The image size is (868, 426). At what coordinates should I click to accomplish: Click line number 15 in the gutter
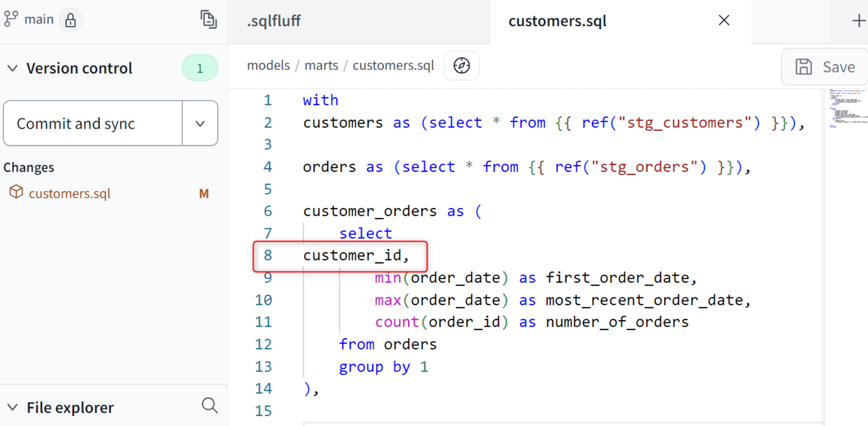[x=263, y=411]
